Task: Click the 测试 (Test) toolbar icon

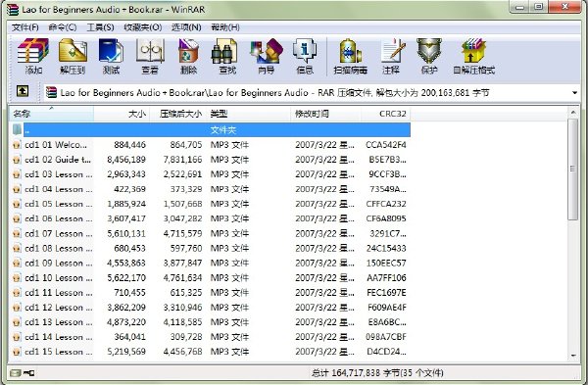Action: click(111, 51)
